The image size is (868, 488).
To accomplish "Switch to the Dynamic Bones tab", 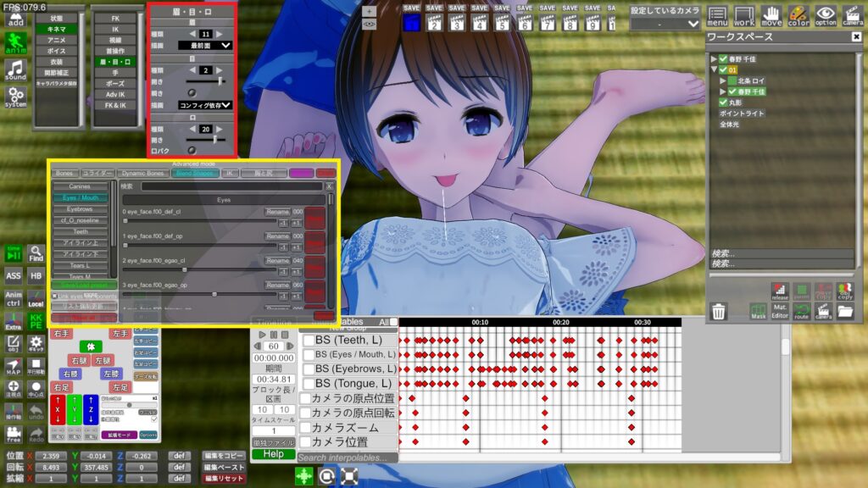I will (141, 173).
